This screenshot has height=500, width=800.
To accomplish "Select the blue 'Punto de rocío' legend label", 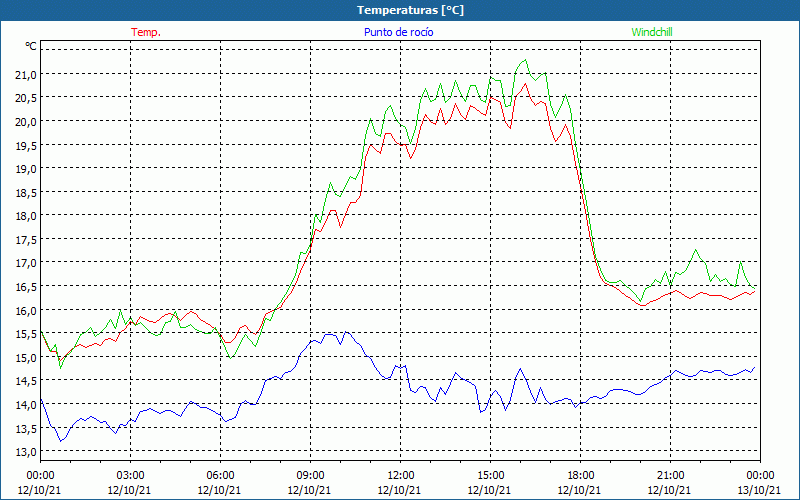I will [398, 32].
